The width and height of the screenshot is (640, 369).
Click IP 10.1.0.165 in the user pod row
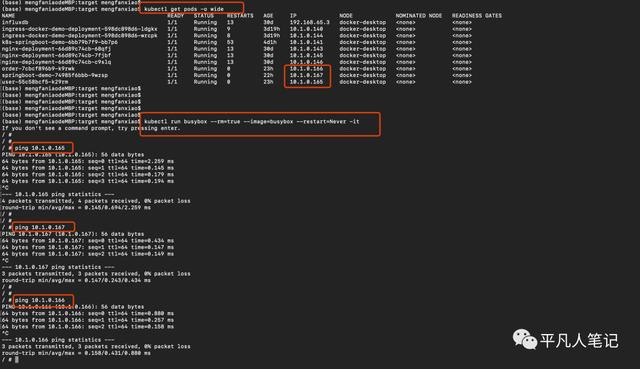(x=306, y=82)
